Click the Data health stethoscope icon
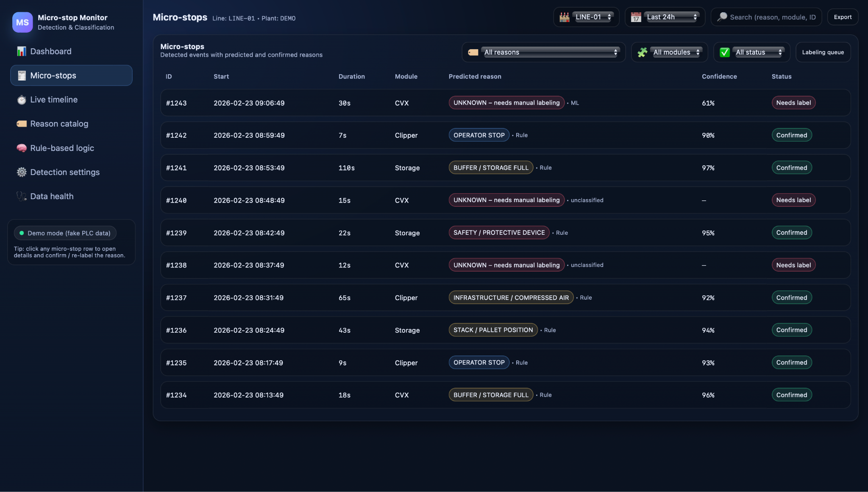The height and width of the screenshot is (492, 868). click(x=21, y=196)
